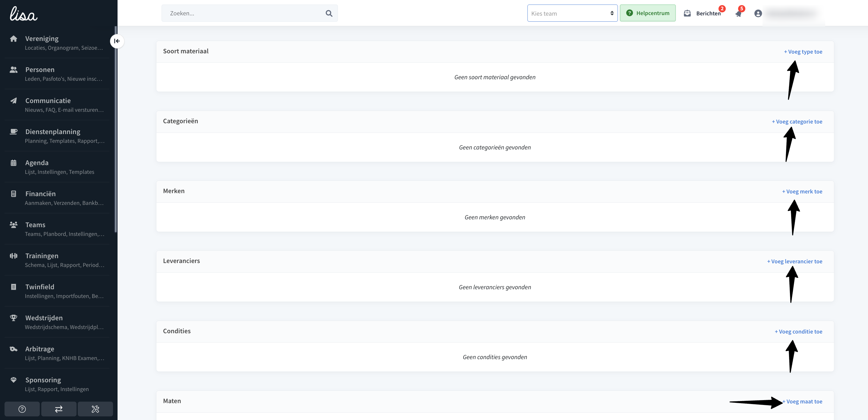Click 'Geen condities gevonden' text

click(495, 357)
